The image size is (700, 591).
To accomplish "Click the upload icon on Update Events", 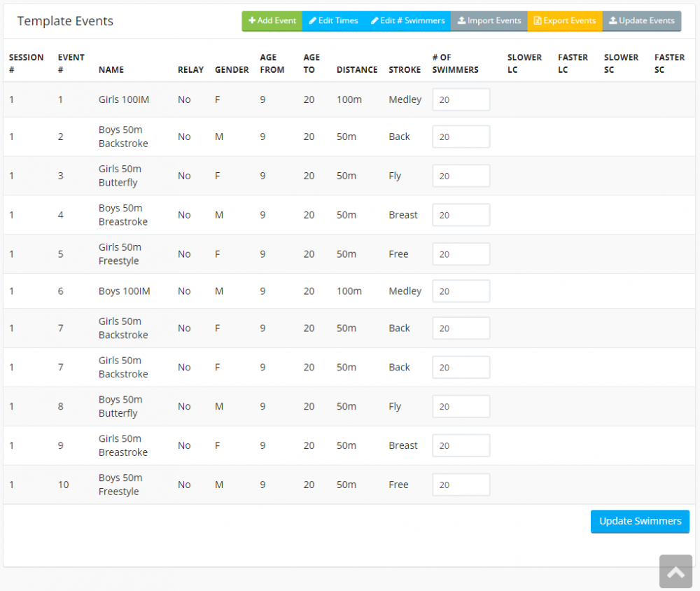I will click(615, 21).
